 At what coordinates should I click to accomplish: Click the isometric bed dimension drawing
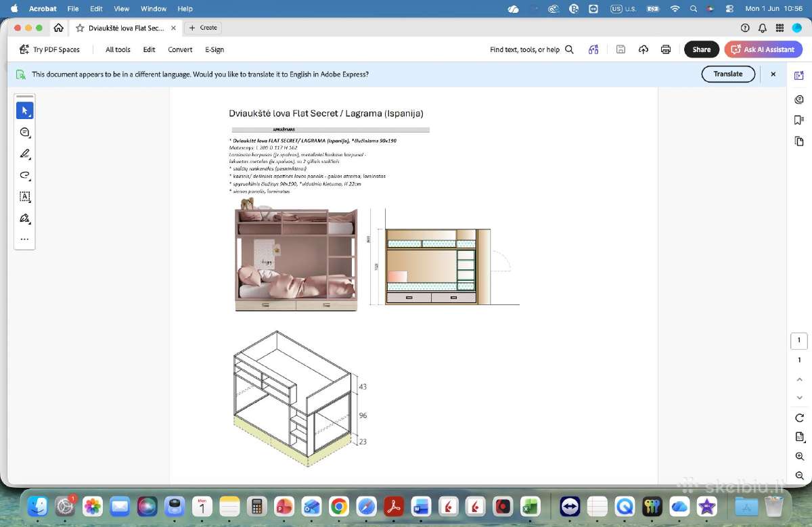tap(300, 398)
